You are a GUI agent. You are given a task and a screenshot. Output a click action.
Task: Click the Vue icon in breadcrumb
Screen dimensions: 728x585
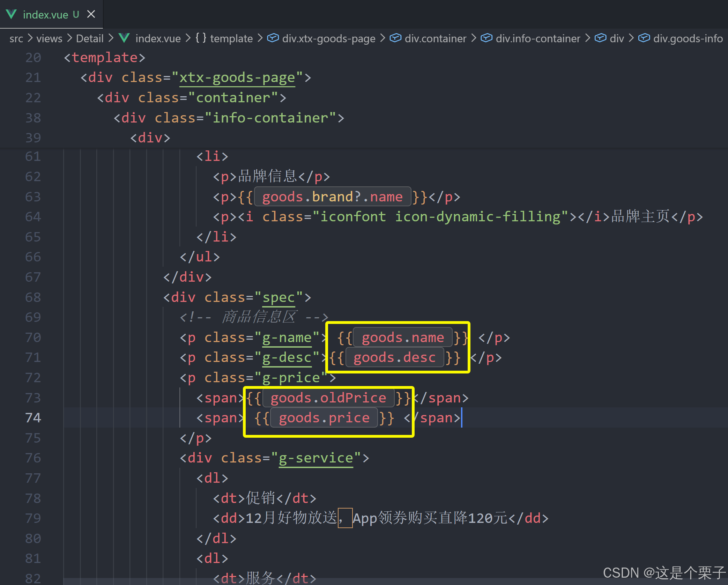pyautogui.click(x=124, y=38)
